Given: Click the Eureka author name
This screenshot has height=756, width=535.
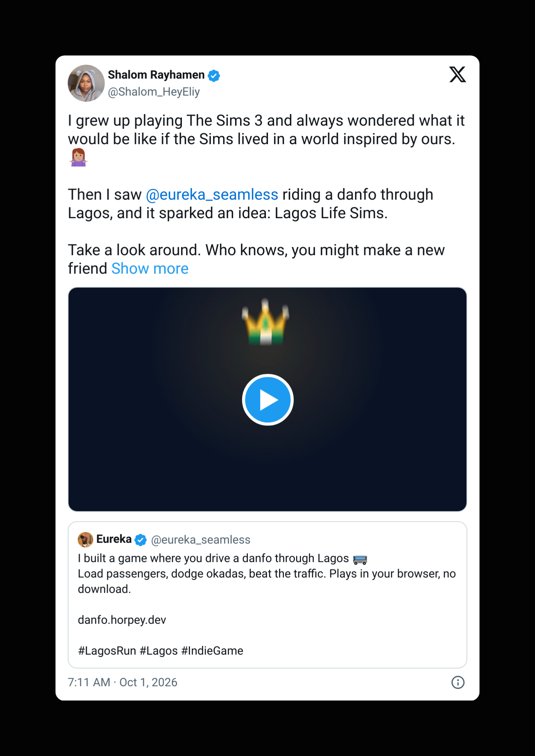Looking at the screenshot, I should (114, 539).
